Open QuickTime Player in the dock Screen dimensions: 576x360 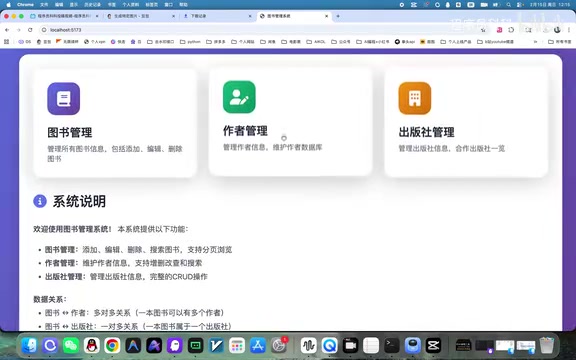click(330, 346)
